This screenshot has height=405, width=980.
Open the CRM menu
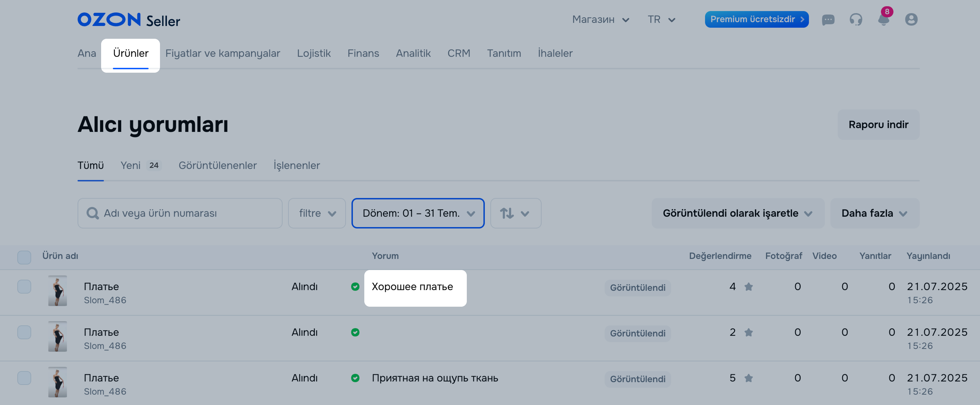point(458,53)
